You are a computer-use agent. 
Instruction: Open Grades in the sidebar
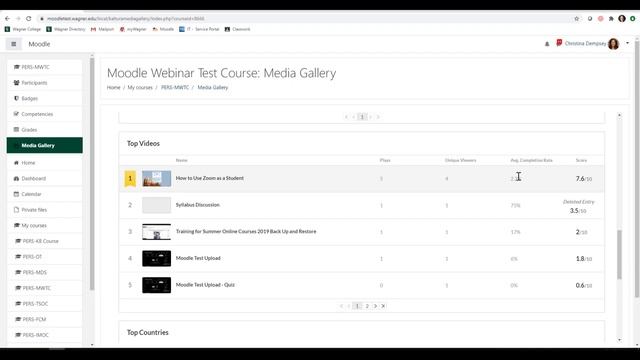click(44, 130)
